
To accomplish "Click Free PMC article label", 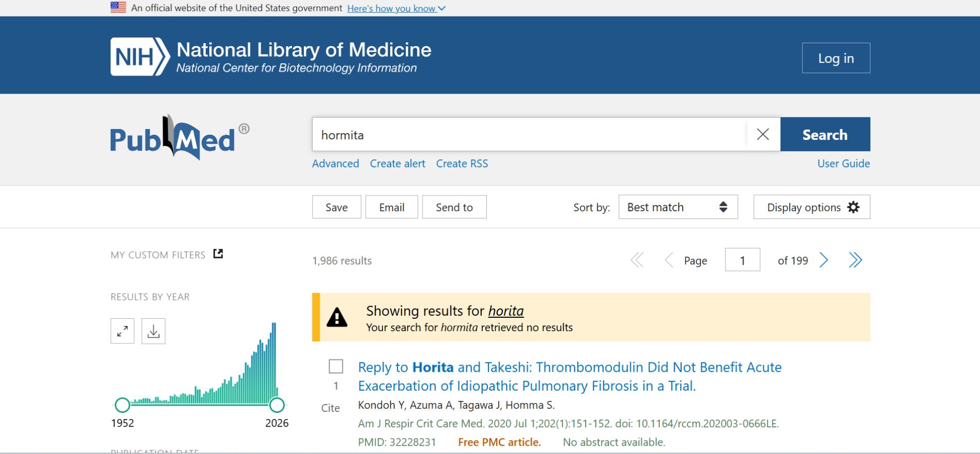I will [x=499, y=442].
